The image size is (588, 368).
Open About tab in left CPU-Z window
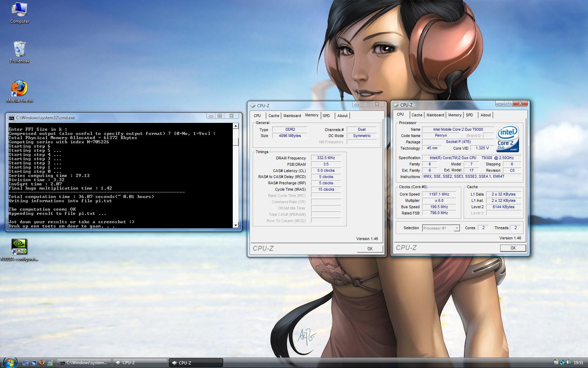pyautogui.click(x=343, y=116)
